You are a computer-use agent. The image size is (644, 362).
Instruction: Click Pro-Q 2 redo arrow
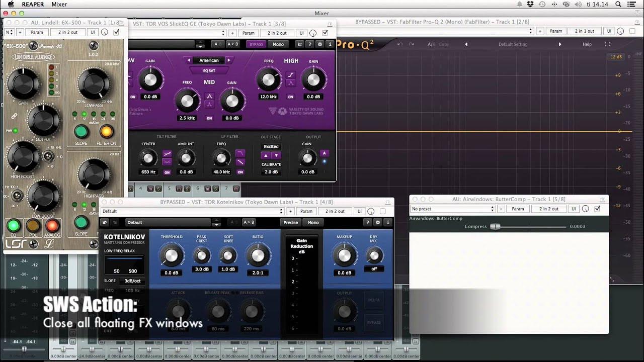tap(411, 44)
